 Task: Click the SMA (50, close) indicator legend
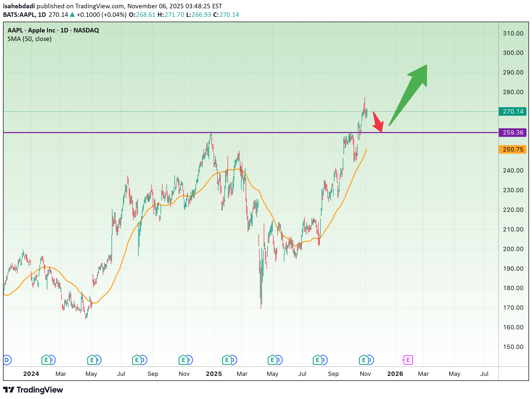tap(29, 39)
